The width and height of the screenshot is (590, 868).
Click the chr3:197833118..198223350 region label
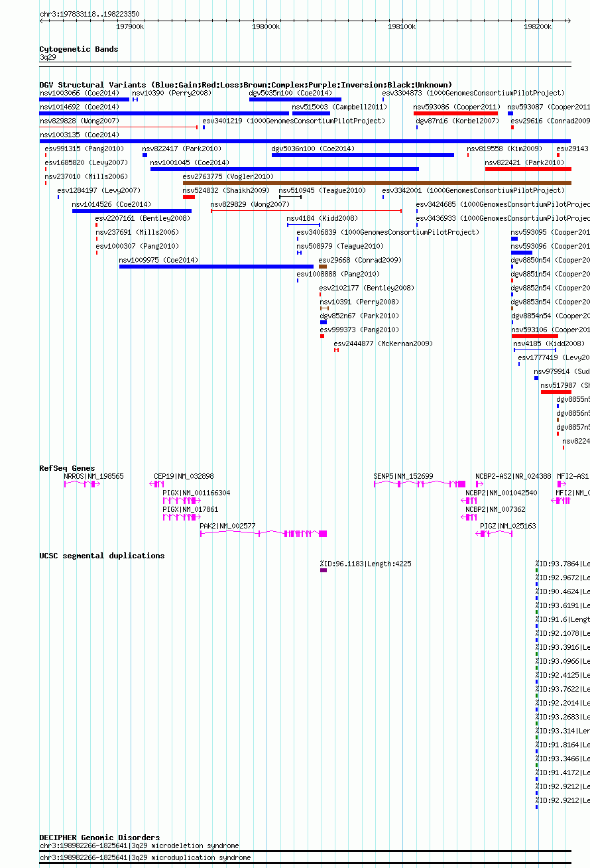coord(89,13)
